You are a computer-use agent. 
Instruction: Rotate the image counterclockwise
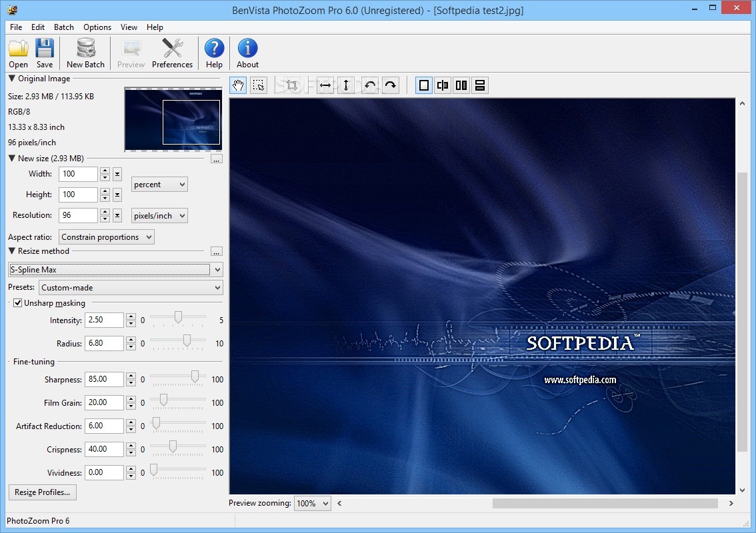[x=370, y=85]
